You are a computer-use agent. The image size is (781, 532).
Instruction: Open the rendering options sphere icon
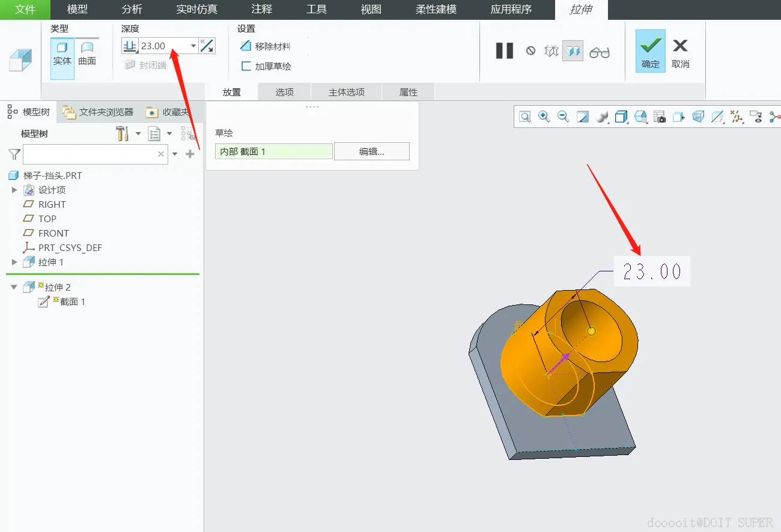[602, 117]
